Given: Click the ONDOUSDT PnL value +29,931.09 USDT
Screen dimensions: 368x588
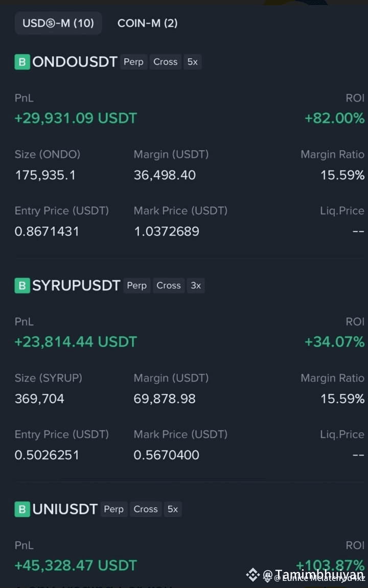Looking at the screenshot, I should tap(76, 118).
